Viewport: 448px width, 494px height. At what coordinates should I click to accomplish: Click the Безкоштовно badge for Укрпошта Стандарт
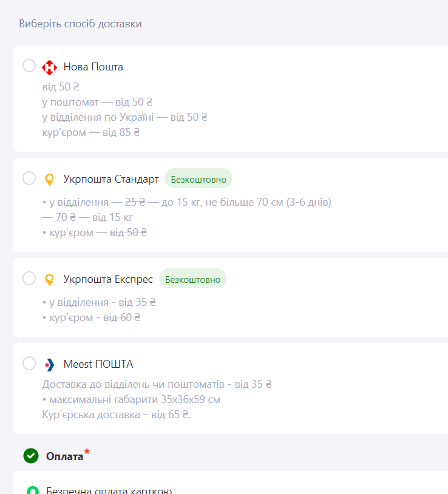(x=199, y=179)
